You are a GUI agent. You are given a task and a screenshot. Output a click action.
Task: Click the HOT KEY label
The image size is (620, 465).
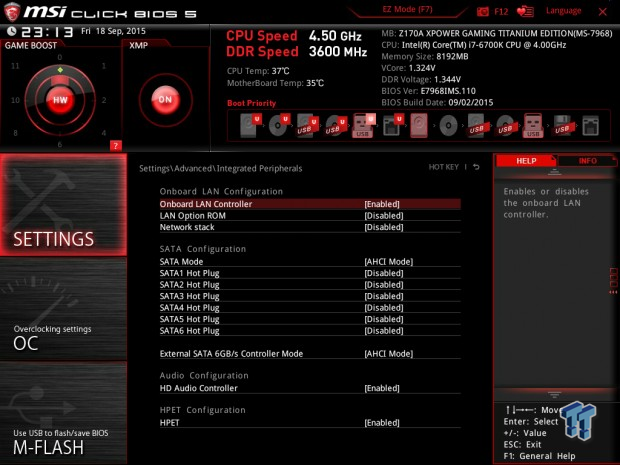(444, 167)
